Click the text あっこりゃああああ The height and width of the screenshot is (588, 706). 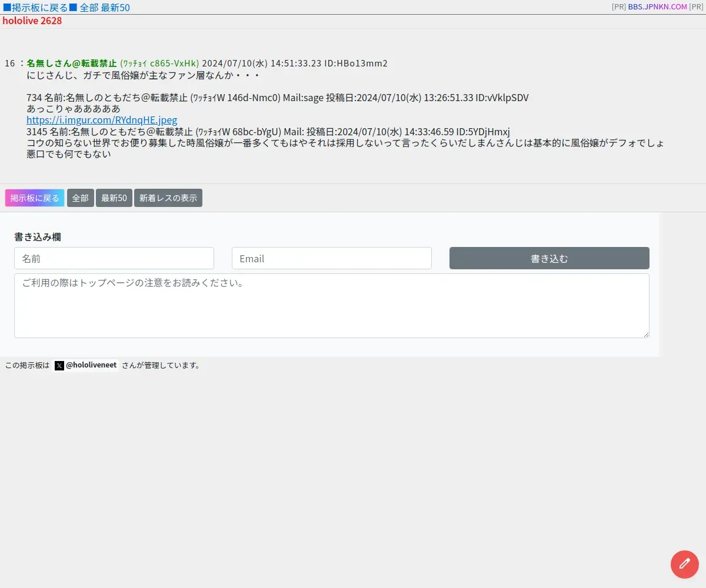[x=74, y=109]
